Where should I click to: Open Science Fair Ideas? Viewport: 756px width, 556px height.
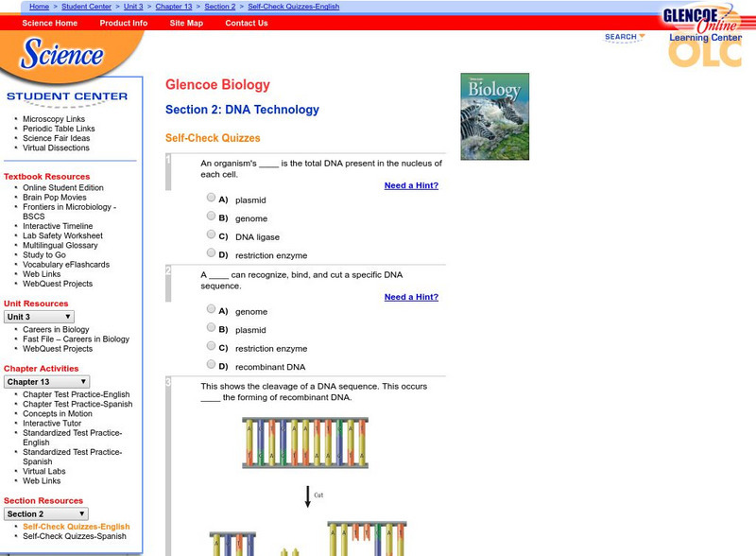tap(57, 138)
